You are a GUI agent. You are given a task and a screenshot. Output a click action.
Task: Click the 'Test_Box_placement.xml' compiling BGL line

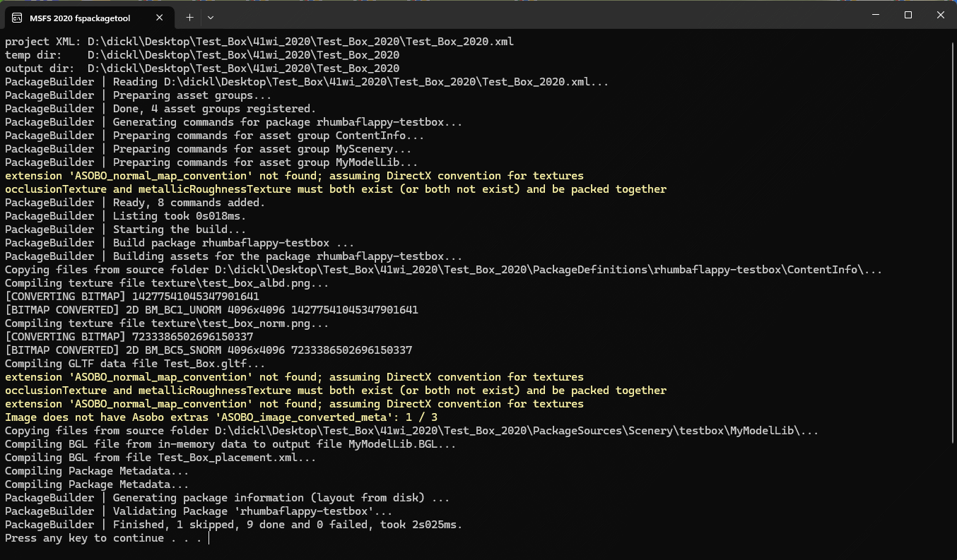tap(160, 458)
